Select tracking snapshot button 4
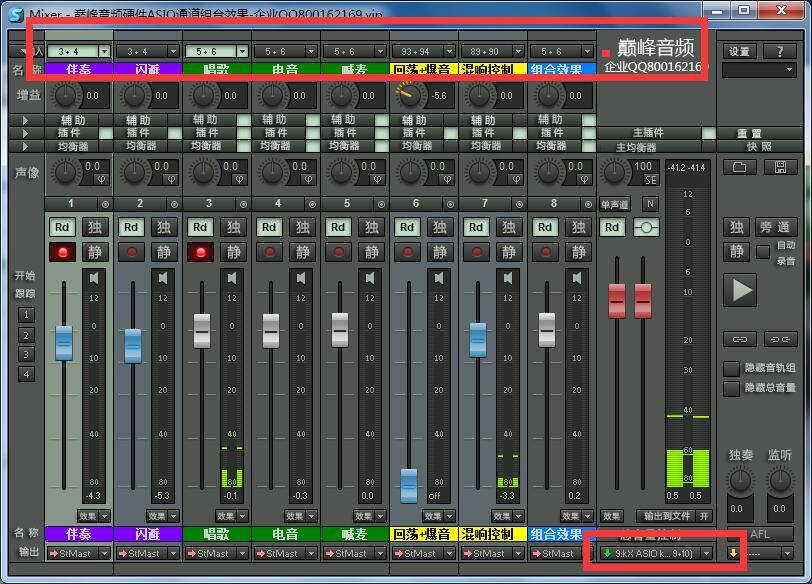 [26, 374]
